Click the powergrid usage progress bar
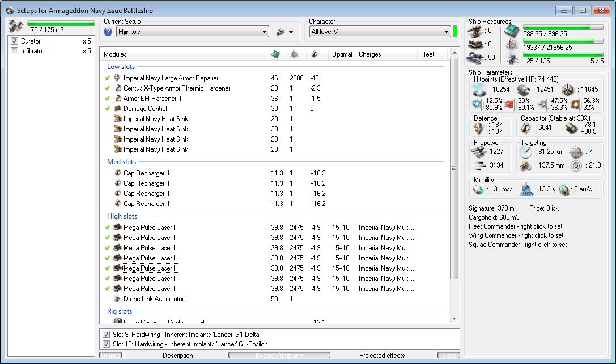Viewport: 616px width, 364px height. (x=563, y=41)
